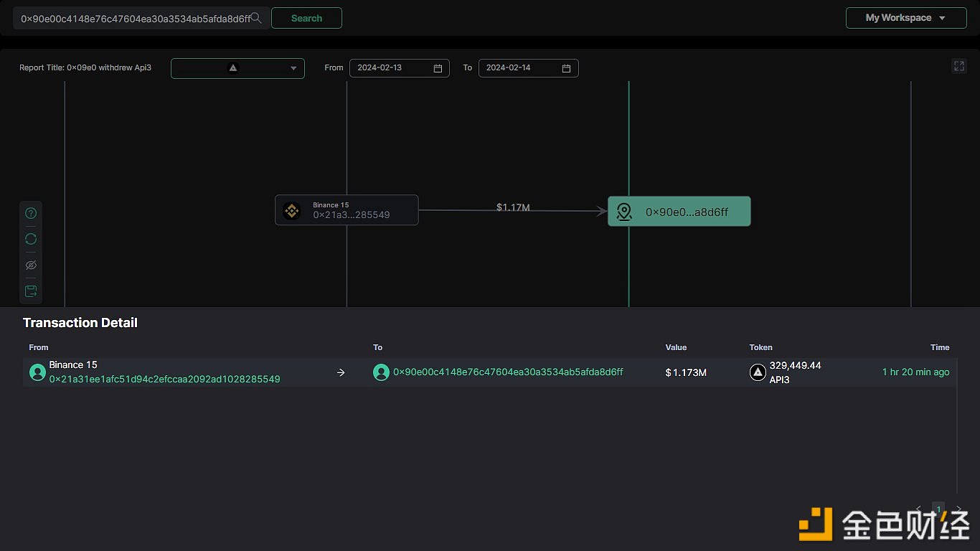The width and height of the screenshot is (980, 551).
Task: Click the 1 hr 20 min ago timestamp
Action: [915, 372]
